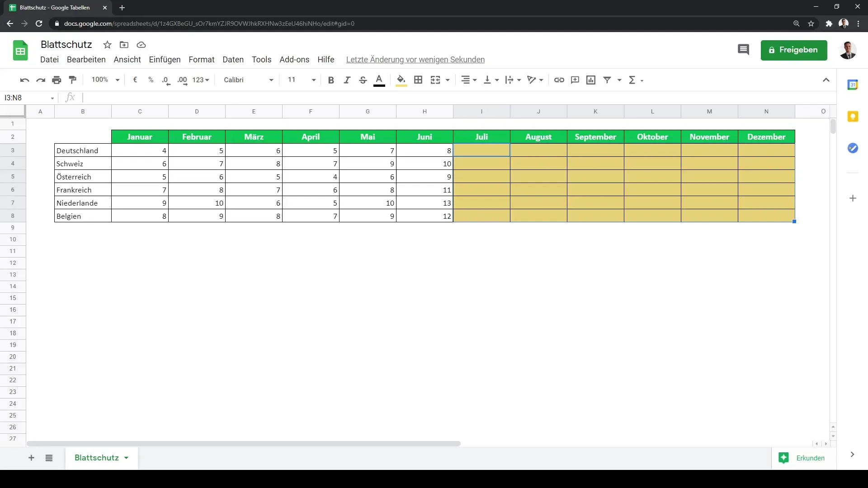Image resolution: width=868 pixels, height=488 pixels.
Task: Open the Bearbeiten menu
Action: (86, 60)
